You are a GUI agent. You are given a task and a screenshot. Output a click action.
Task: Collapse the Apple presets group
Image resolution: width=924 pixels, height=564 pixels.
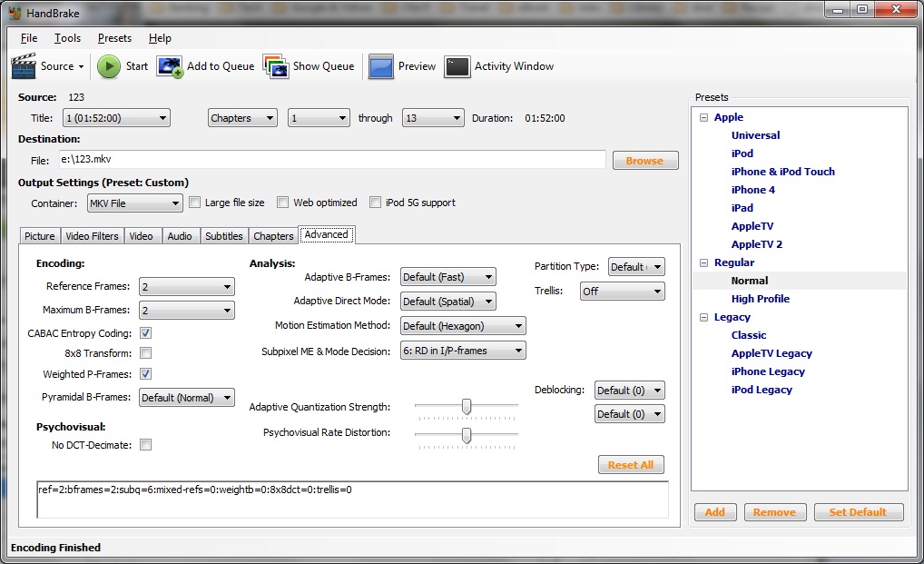(x=703, y=117)
